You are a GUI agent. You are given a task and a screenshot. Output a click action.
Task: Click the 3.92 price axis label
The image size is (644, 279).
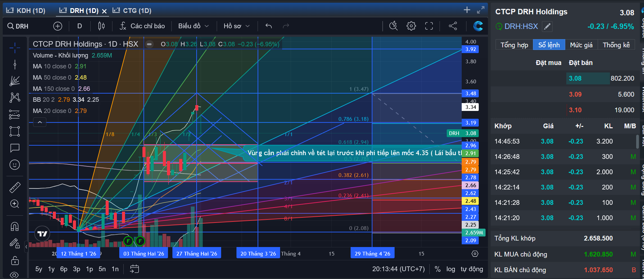(471, 49)
